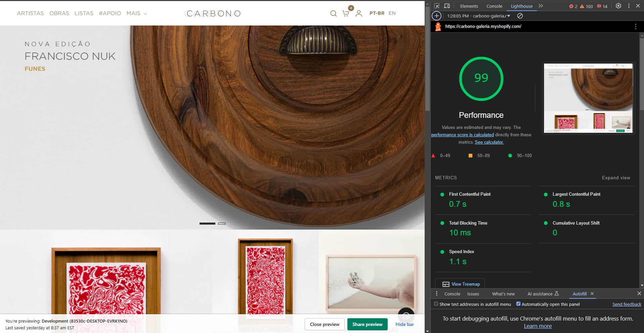
Task: Click the WhatsApp chat floating icon
Action: 406,316
